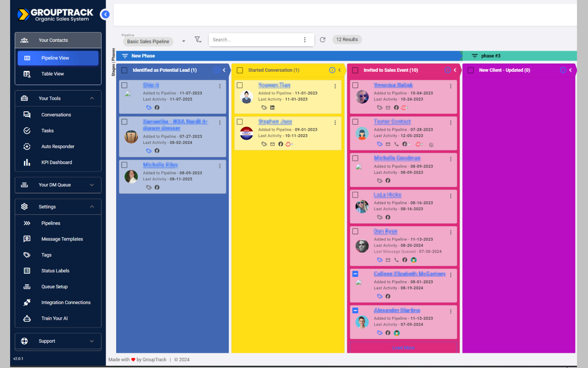Click info icon on Started Conversation stage
The image size is (588, 368).
click(x=332, y=70)
